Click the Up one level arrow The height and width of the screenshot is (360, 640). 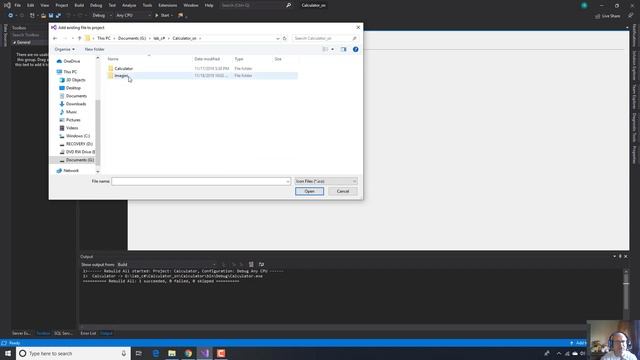click(x=80, y=38)
